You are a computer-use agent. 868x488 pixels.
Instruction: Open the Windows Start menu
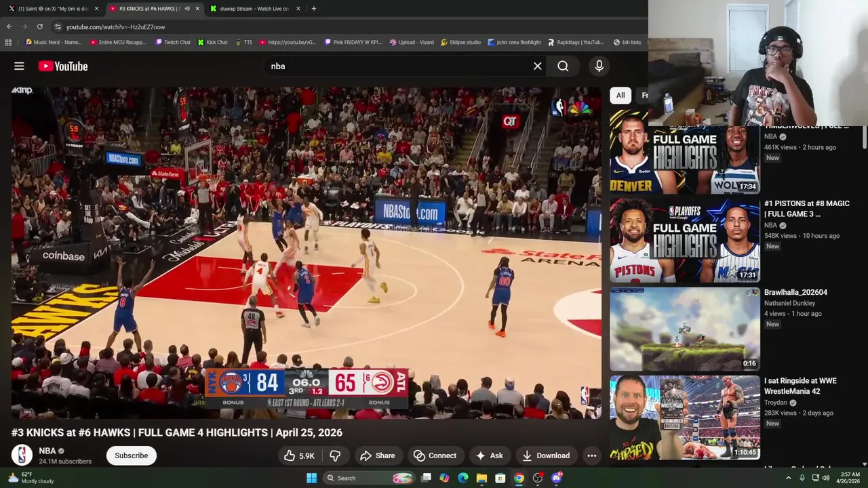point(311,478)
